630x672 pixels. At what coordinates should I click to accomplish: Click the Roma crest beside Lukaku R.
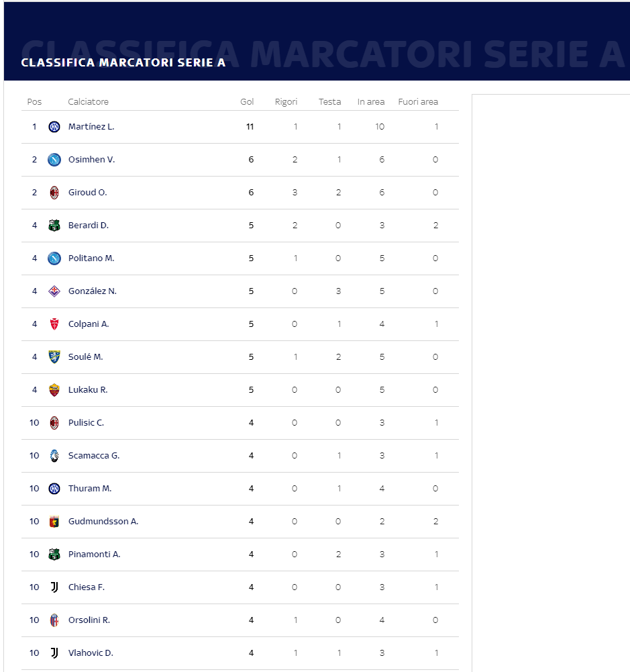[54, 390]
